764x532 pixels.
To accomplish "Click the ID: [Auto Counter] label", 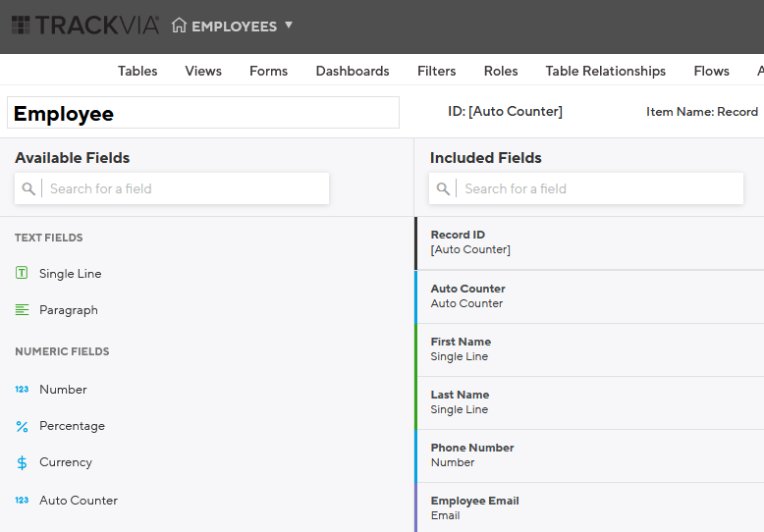I will click(x=505, y=112).
